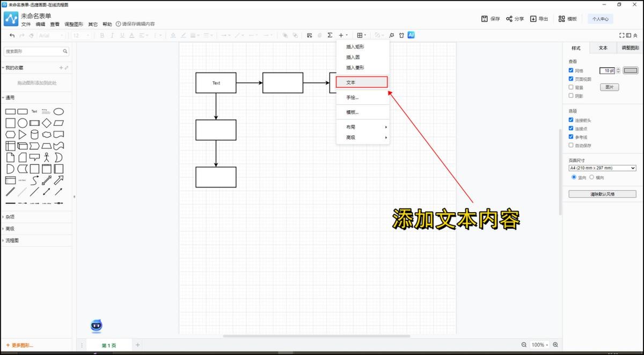Click the fullscreen icon above the right panel
The image size is (644, 355).
[x=622, y=35]
